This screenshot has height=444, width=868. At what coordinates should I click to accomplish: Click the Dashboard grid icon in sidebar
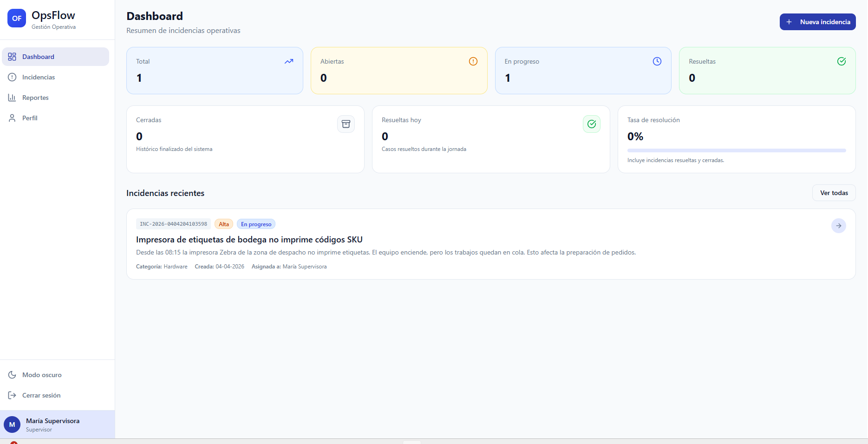pyautogui.click(x=12, y=57)
